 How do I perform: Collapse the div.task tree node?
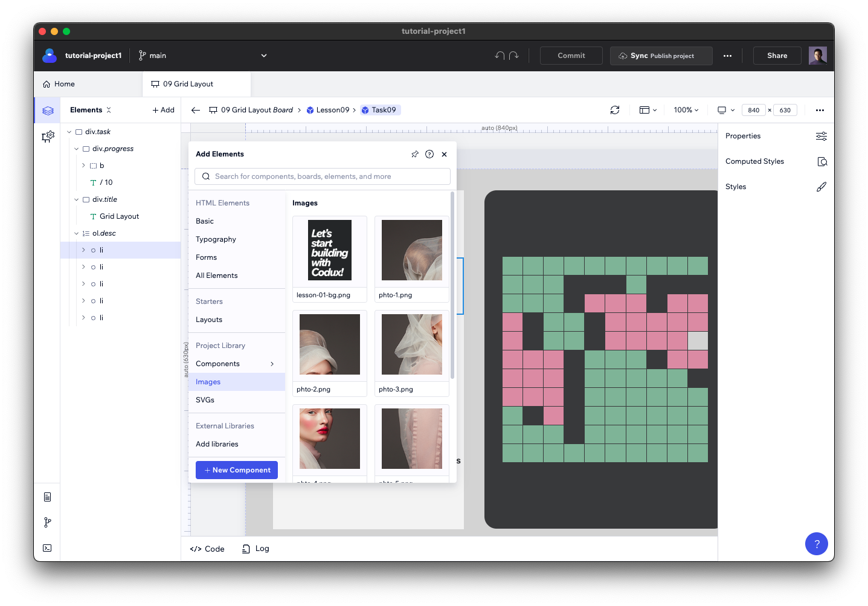tap(69, 132)
